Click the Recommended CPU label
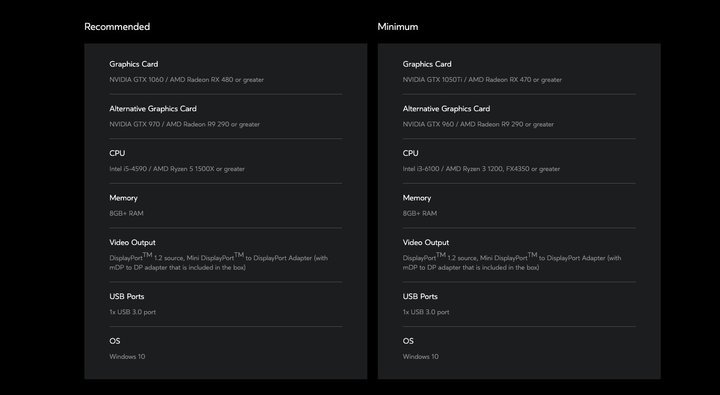Screen dimensions: 720x395 tap(117, 153)
